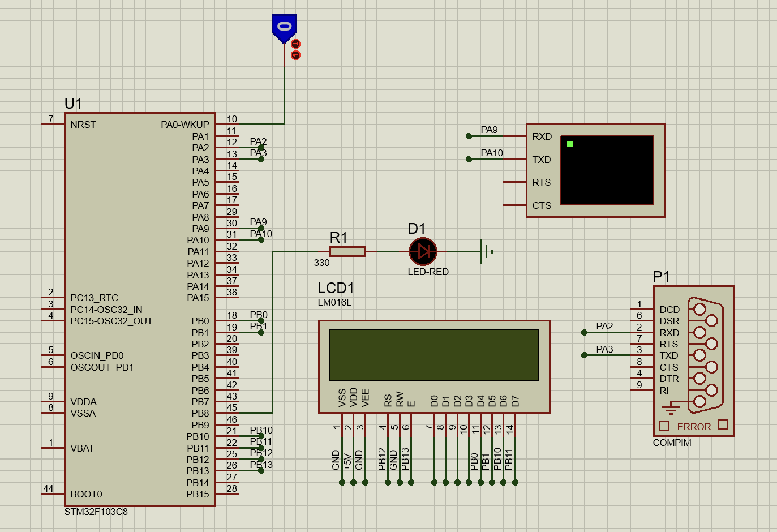Click the VEE pin label on LCD1
Screen dimensions: 777x532
[365, 398]
